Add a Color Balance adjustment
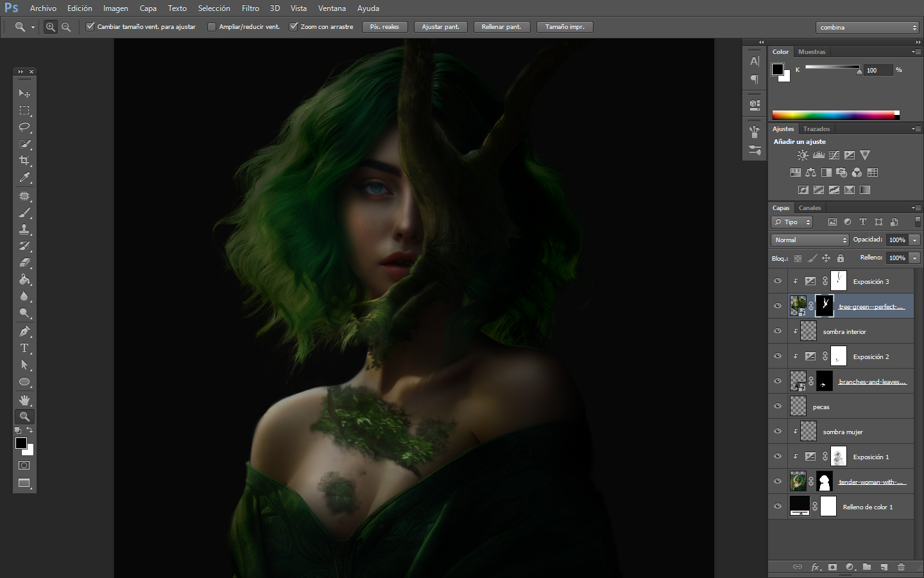This screenshot has height=578, width=924. pos(811,173)
